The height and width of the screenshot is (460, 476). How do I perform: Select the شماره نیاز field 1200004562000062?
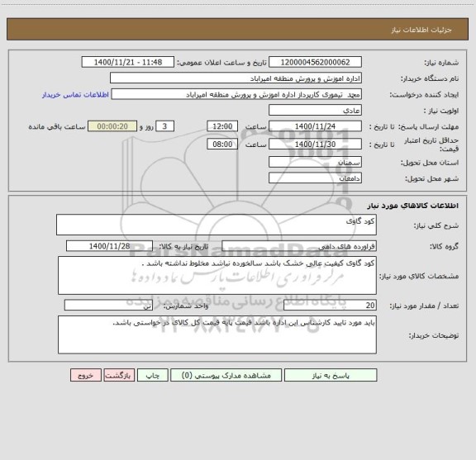tap(315, 62)
